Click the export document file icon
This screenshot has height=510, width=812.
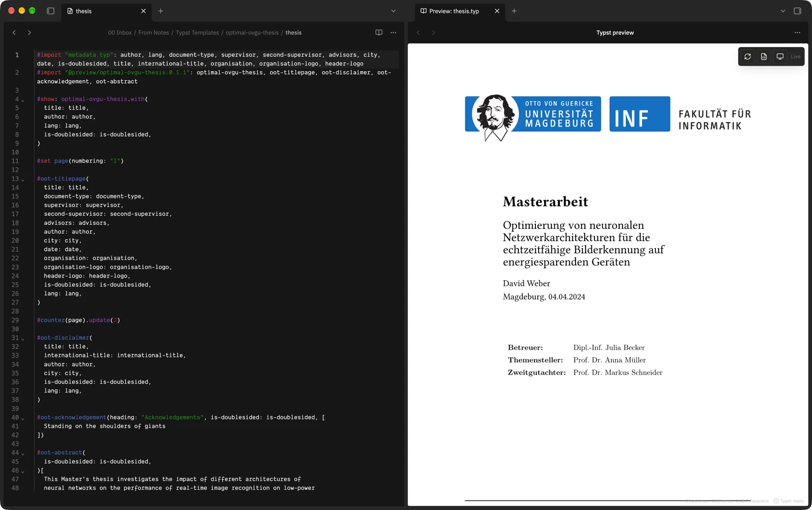764,56
